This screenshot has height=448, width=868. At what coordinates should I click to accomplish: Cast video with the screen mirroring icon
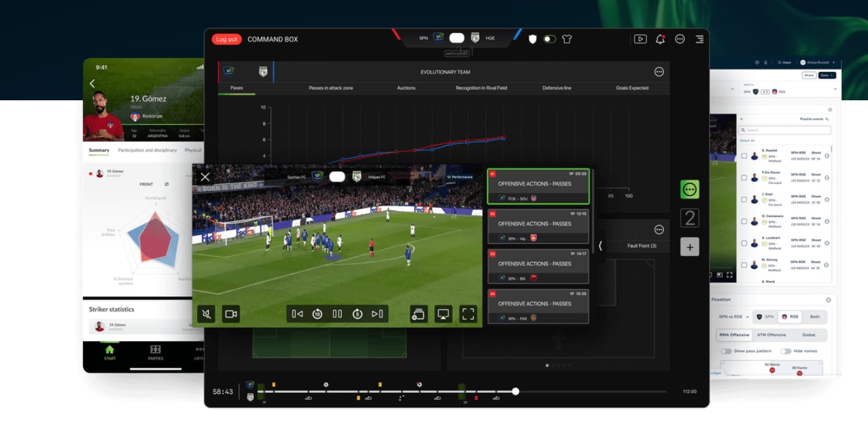444,314
